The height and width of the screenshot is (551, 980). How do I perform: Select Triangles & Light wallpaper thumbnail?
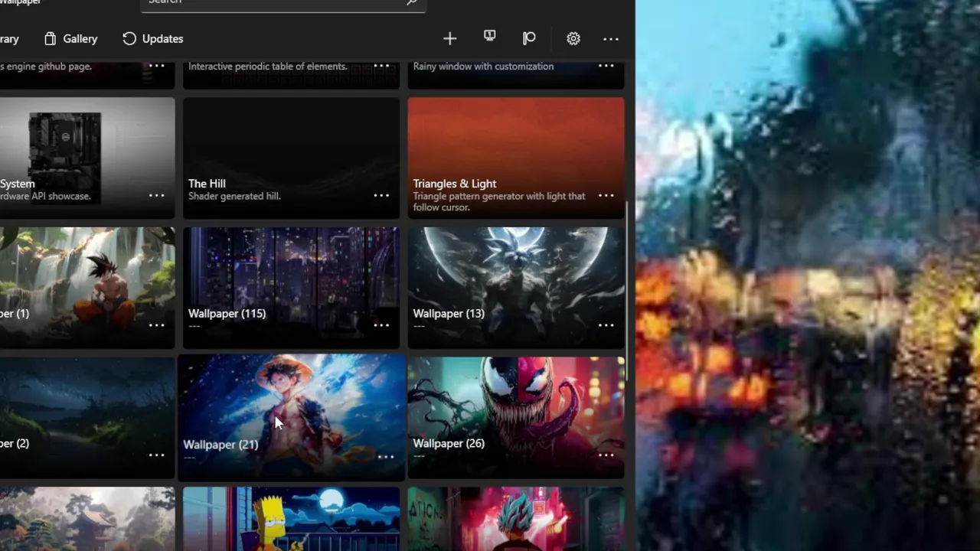click(x=516, y=158)
